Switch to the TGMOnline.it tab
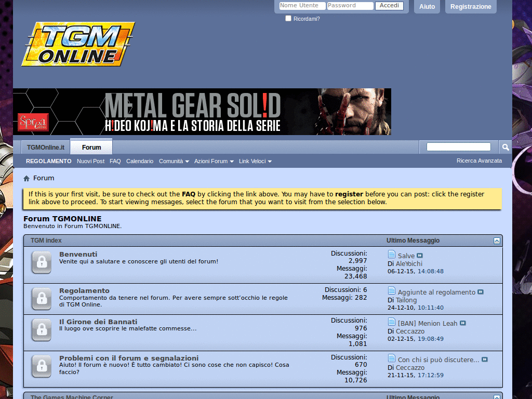 point(46,147)
